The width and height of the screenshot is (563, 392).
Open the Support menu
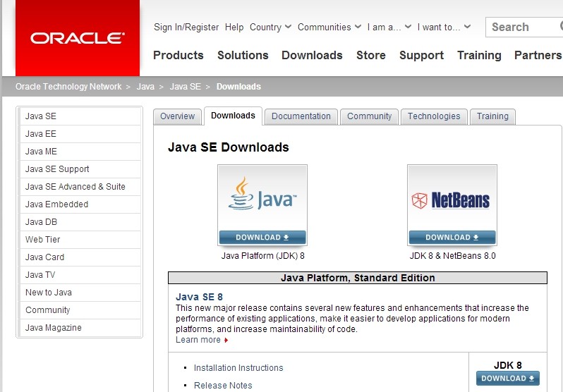point(421,55)
